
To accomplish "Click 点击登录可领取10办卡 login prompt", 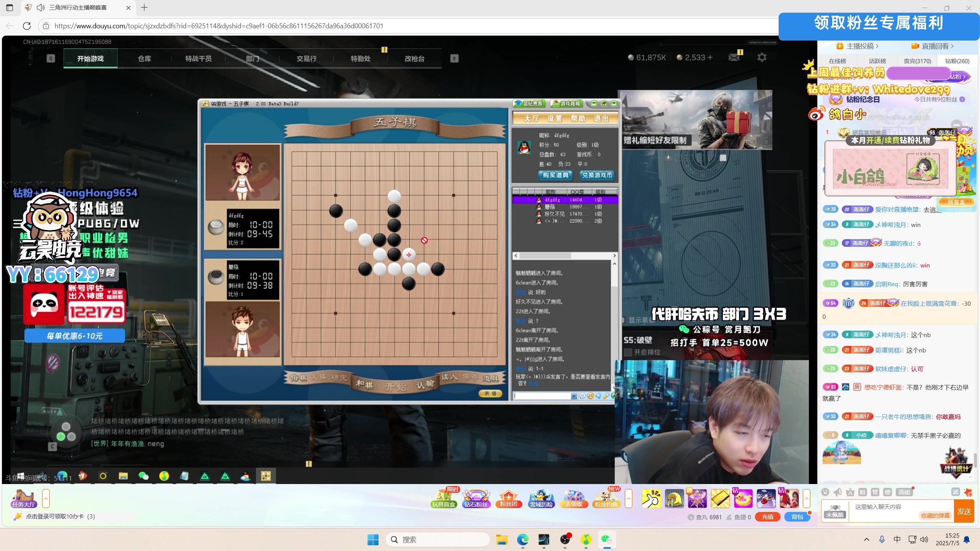I will point(60,517).
